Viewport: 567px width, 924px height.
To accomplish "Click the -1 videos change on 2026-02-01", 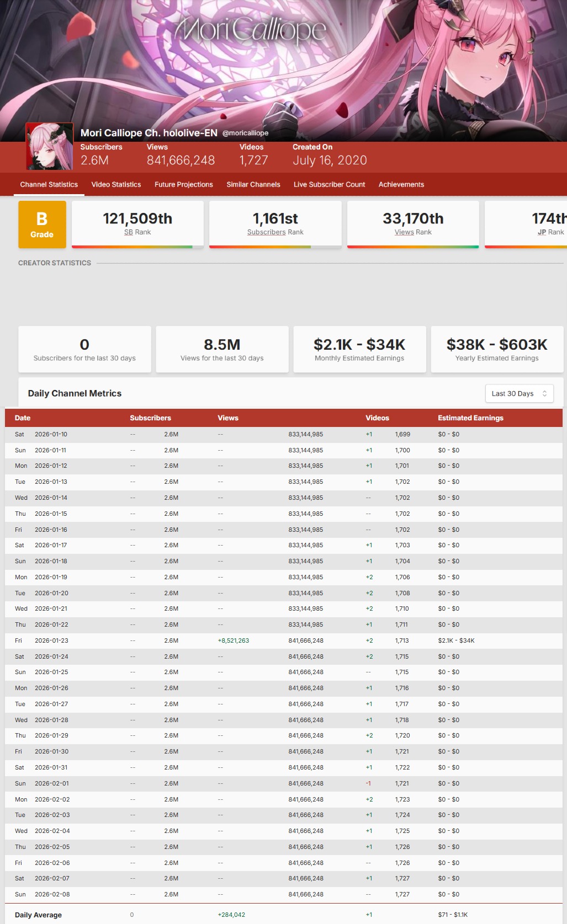I will pyautogui.click(x=368, y=783).
